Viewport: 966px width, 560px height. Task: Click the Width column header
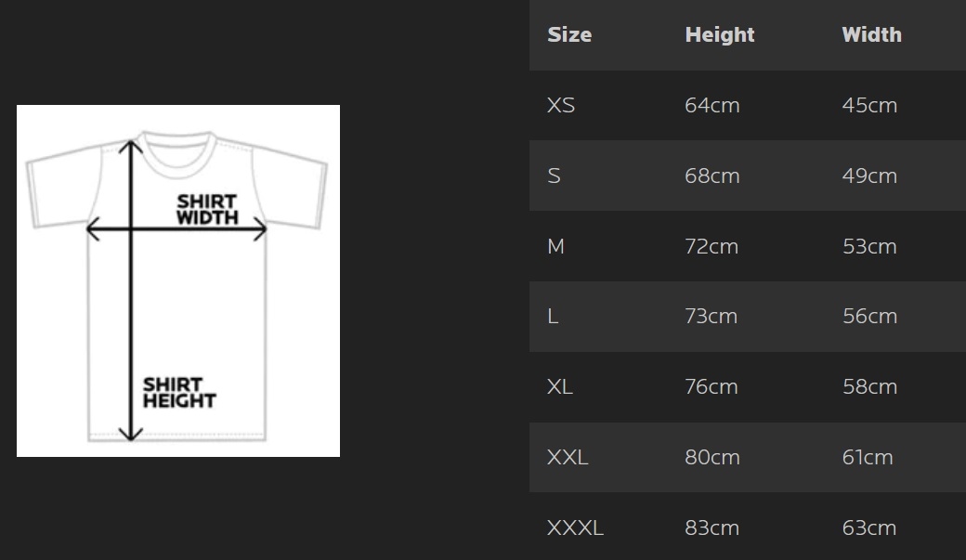[x=872, y=34]
